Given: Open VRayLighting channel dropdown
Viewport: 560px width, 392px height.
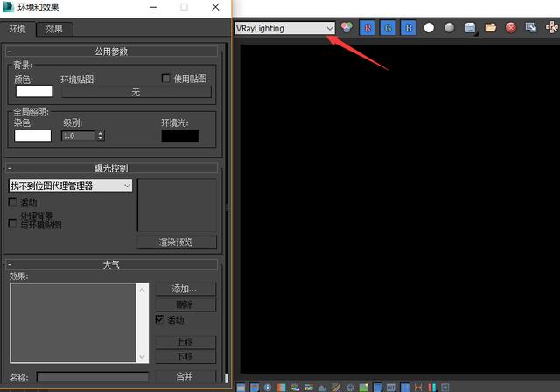Looking at the screenshot, I should click(284, 28).
